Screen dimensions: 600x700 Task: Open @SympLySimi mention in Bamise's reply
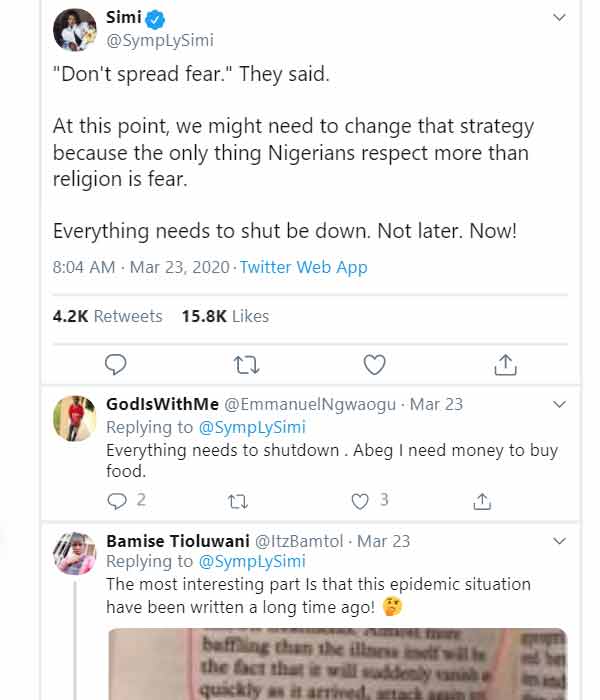[252, 561]
